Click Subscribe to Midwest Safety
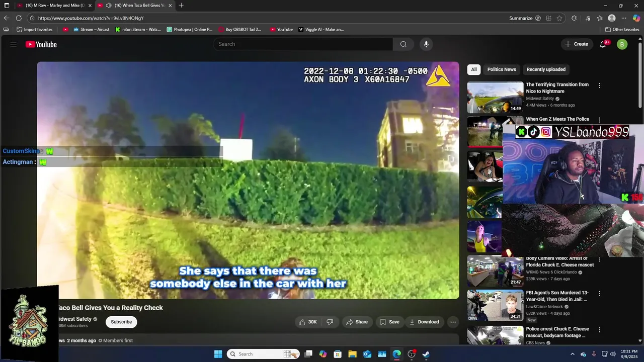The width and height of the screenshot is (644, 362). click(x=121, y=322)
